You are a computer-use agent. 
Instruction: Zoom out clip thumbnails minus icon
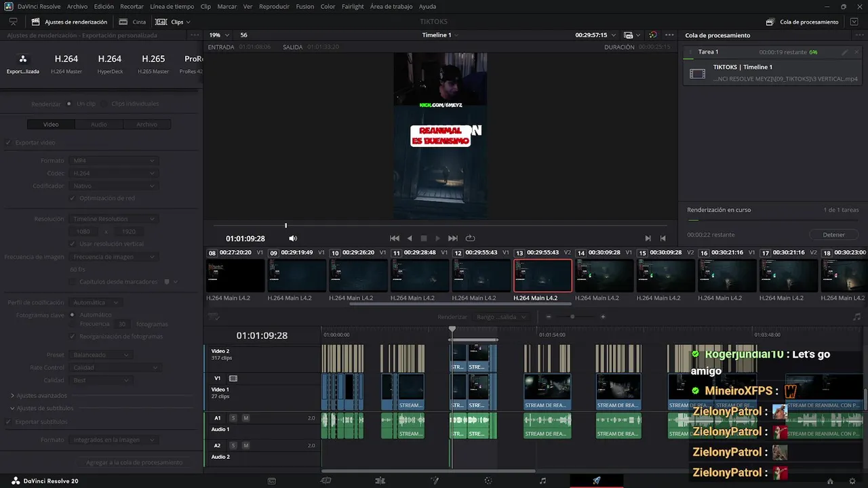coord(549,317)
